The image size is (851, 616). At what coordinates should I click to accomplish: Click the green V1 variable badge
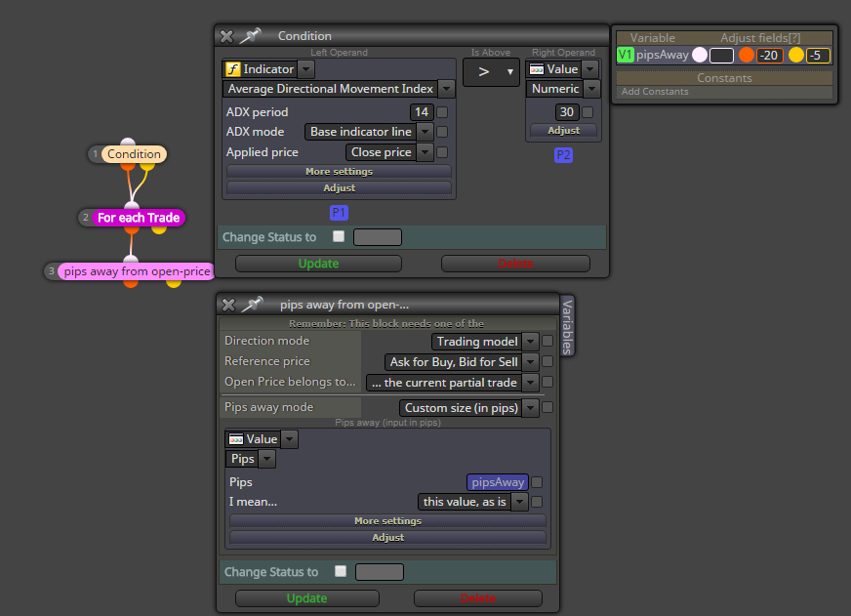626,55
